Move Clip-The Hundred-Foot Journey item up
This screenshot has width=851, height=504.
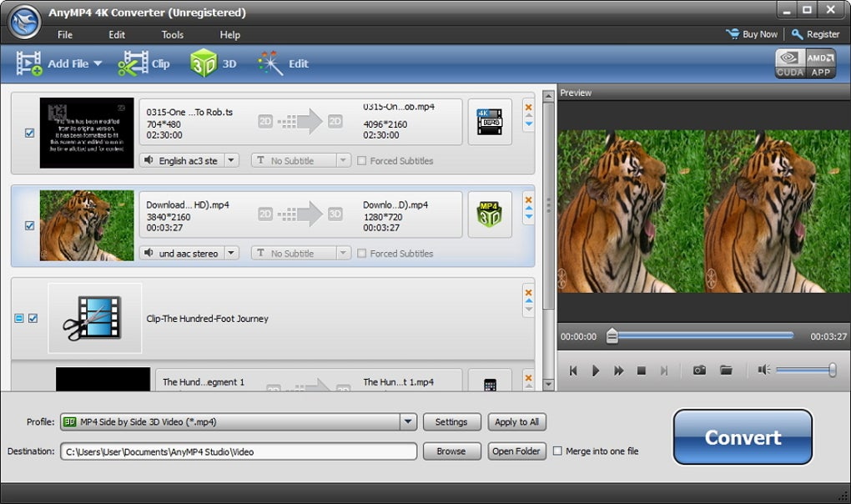[528, 301]
